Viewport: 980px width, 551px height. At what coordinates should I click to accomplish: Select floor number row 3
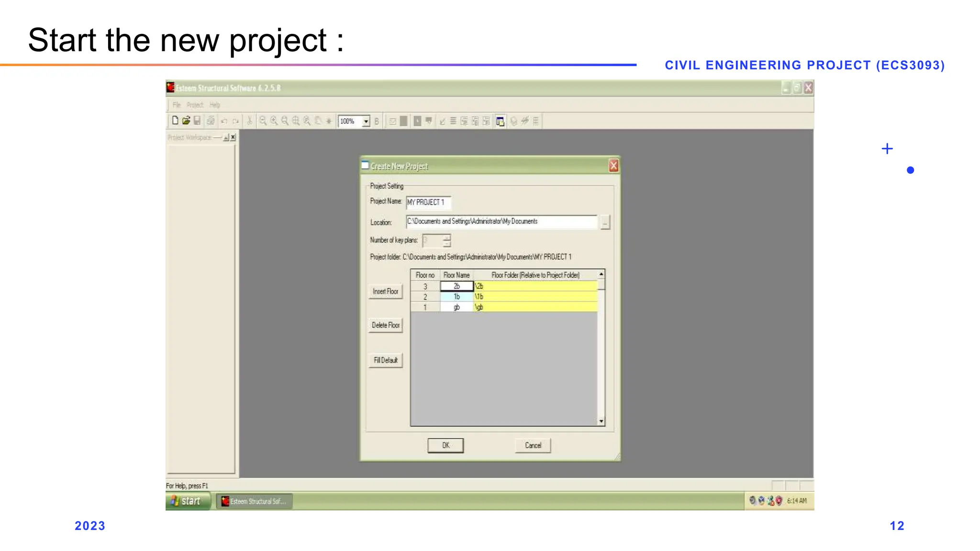pos(425,286)
